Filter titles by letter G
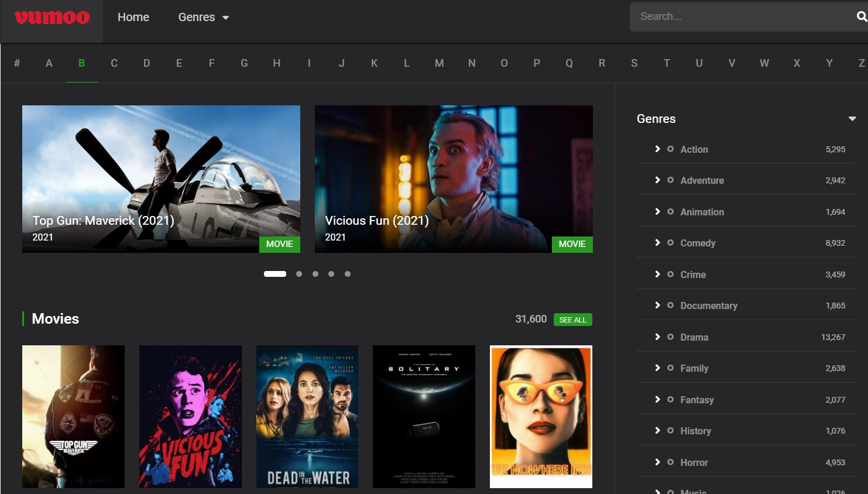Image resolution: width=868 pixels, height=494 pixels. [244, 63]
